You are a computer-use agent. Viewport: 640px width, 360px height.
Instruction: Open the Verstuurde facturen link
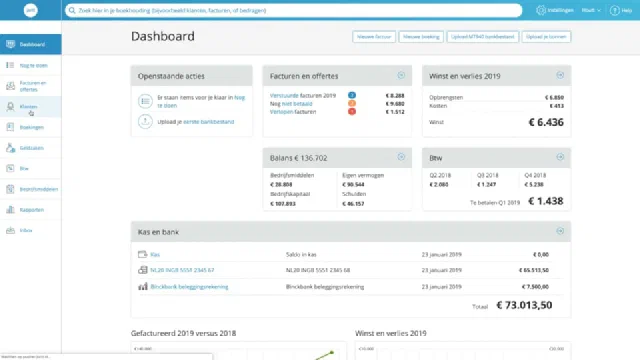[x=284, y=96]
